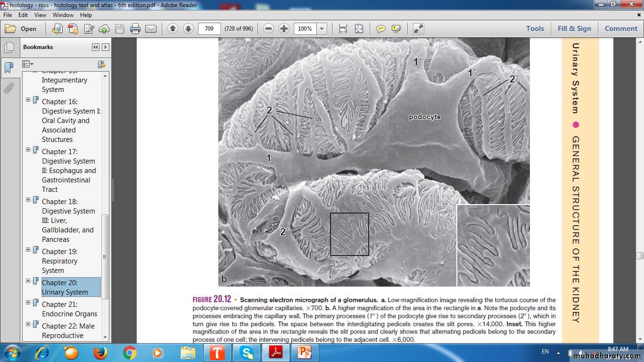Viewport: 644px width, 362px height.
Task: Open the zoom percentage dropdown
Action: [x=322, y=29]
